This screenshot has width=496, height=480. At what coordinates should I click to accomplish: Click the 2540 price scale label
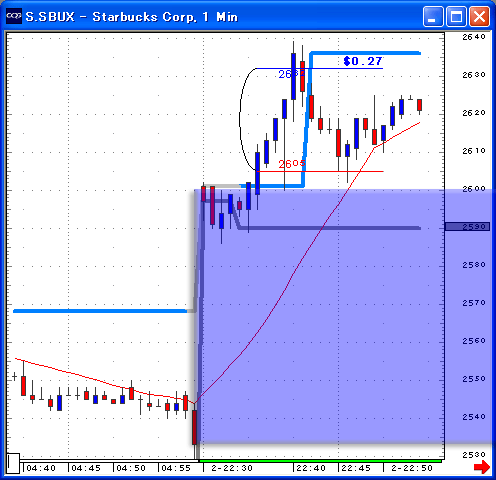click(x=474, y=417)
